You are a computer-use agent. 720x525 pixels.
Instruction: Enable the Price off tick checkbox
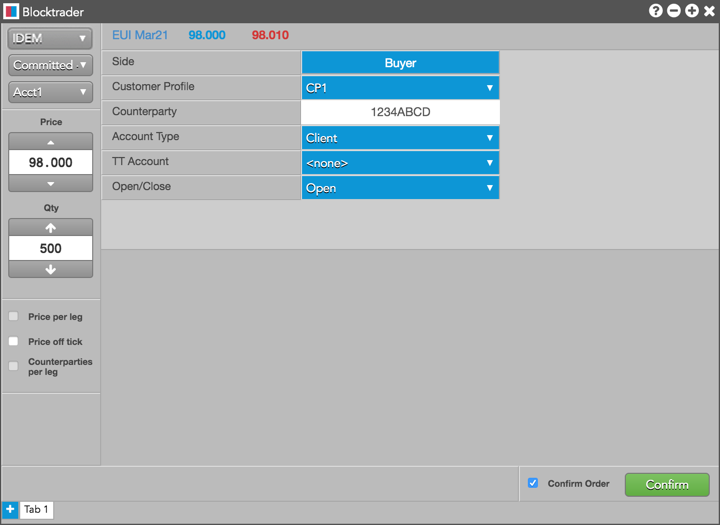[x=14, y=342]
